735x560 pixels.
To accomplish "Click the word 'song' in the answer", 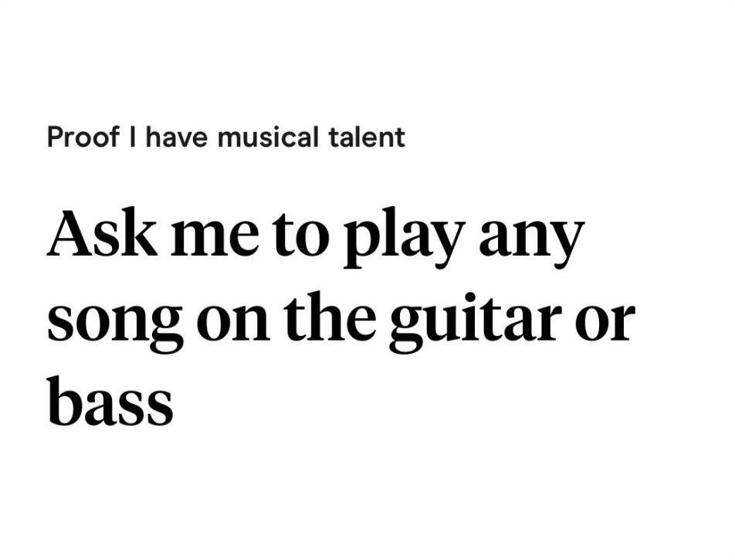I will (114, 324).
